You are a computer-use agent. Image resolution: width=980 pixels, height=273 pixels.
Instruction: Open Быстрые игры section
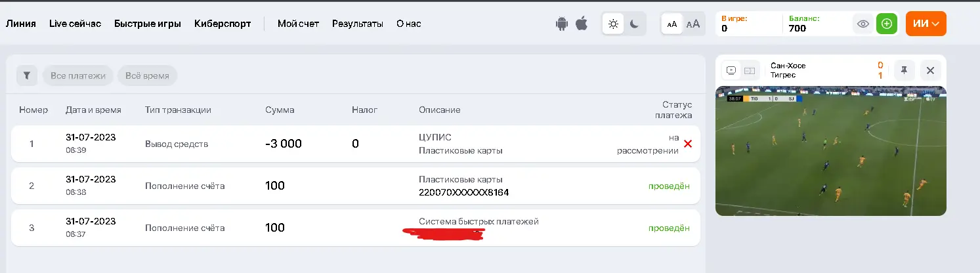coord(148,24)
